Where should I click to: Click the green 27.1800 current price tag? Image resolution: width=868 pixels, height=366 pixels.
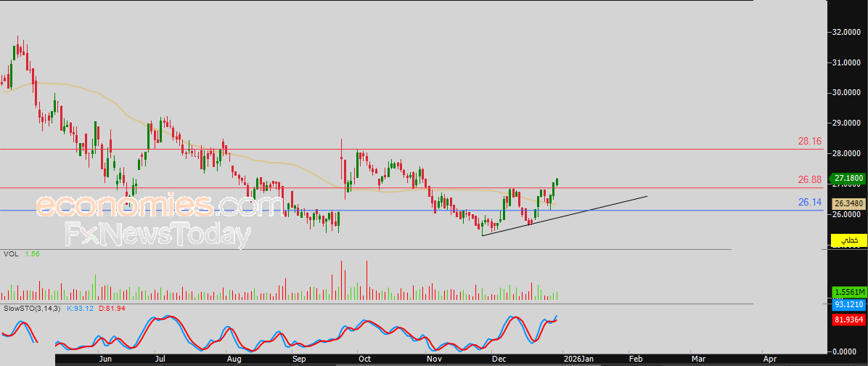point(848,178)
